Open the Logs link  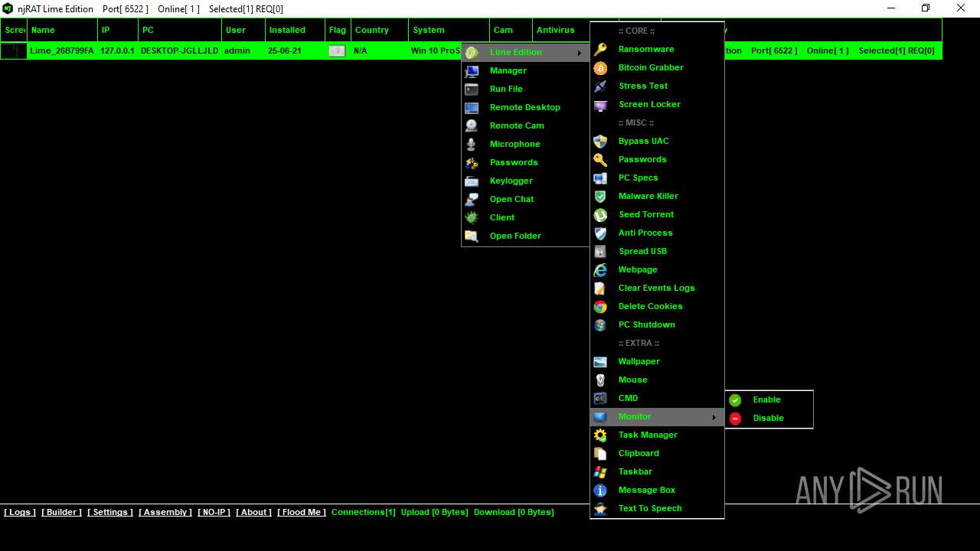coord(20,512)
